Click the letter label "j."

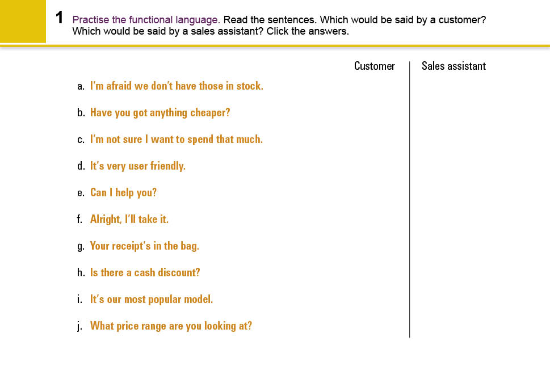click(x=81, y=326)
